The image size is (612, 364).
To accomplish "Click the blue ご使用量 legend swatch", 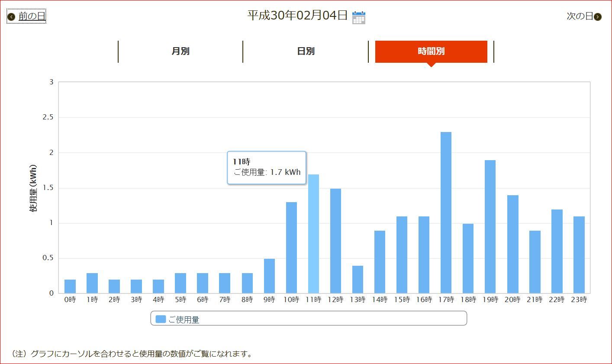I will (161, 319).
